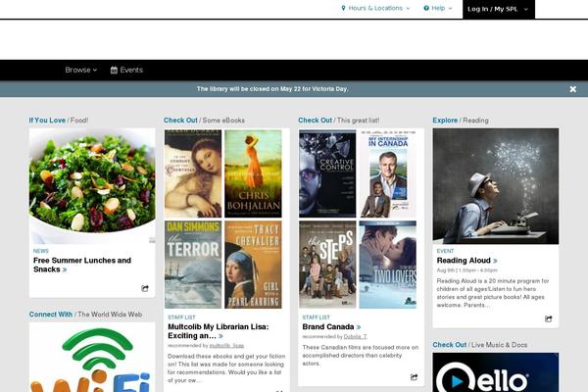Click arrow icon after Multcolib My Librarian Lisa title
This screenshot has width=588, height=392.
220,336
